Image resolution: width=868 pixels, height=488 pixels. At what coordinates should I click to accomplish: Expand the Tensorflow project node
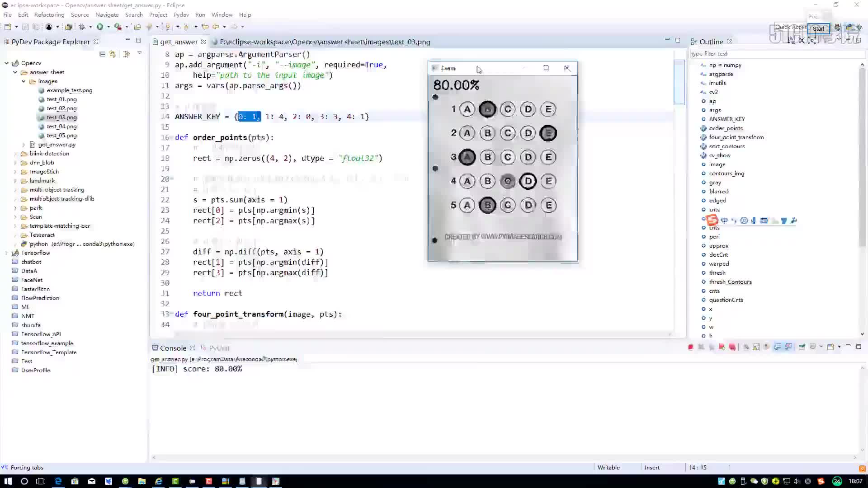(6, 253)
